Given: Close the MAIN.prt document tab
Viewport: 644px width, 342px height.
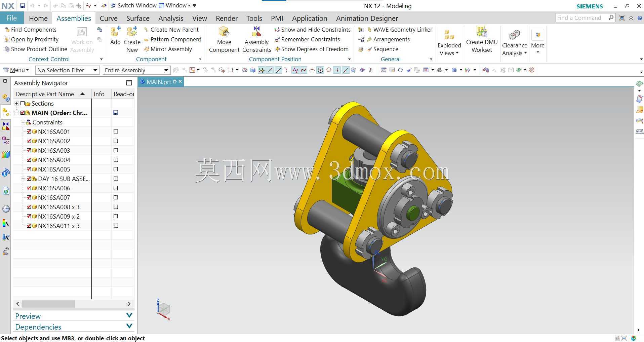Looking at the screenshot, I should (180, 81).
